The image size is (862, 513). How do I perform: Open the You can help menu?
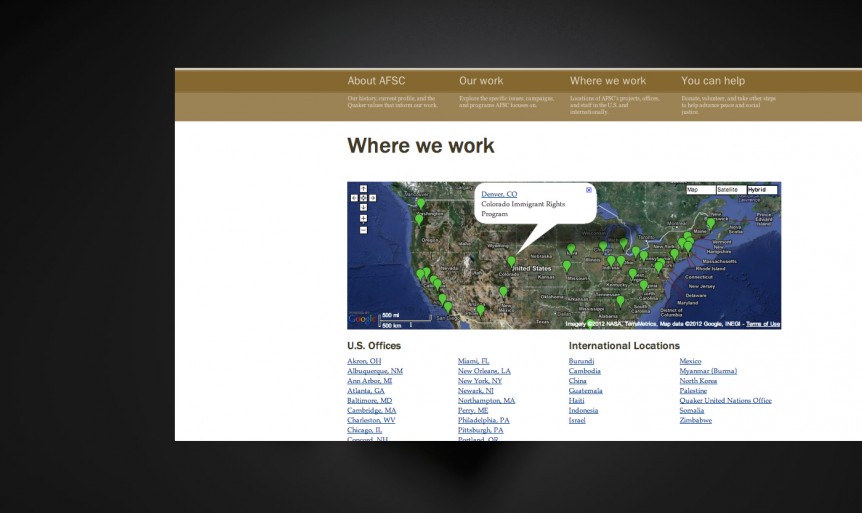click(713, 81)
